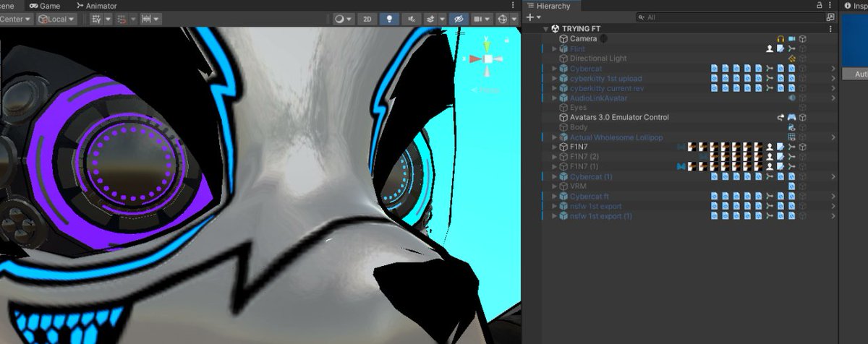868x344 pixels.
Task: Open the ruler snapping settings dropdown arrow
Action: [156, 20]
